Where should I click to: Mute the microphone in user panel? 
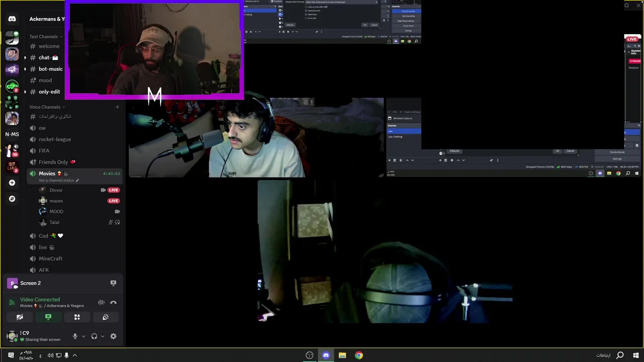coord(75,336)
